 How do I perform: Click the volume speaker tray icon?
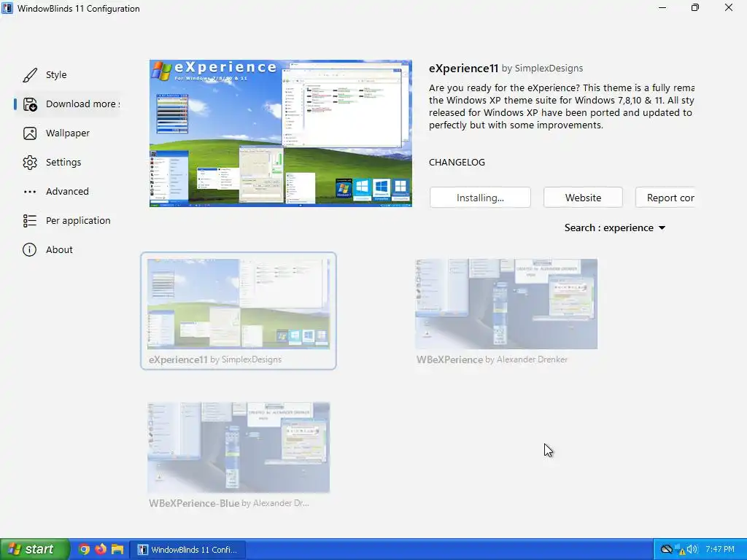click(692, 550)
